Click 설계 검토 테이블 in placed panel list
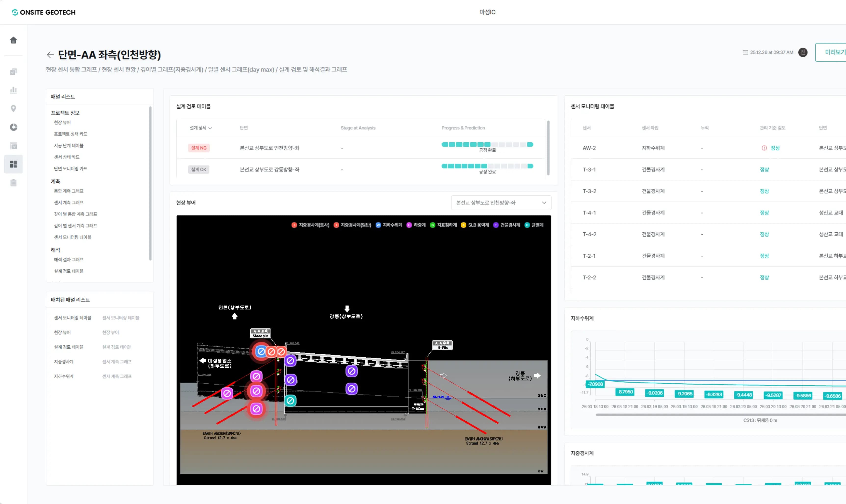 (69, 347)
